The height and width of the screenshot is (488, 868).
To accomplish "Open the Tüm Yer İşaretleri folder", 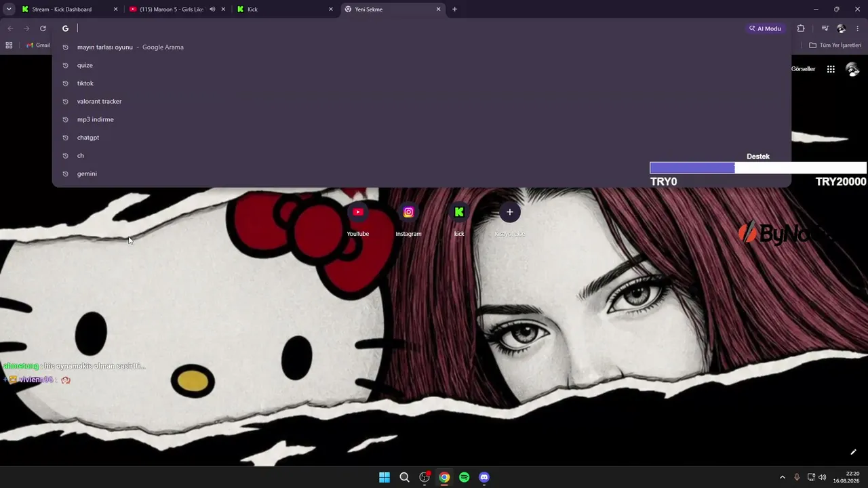I will point(835,45).
